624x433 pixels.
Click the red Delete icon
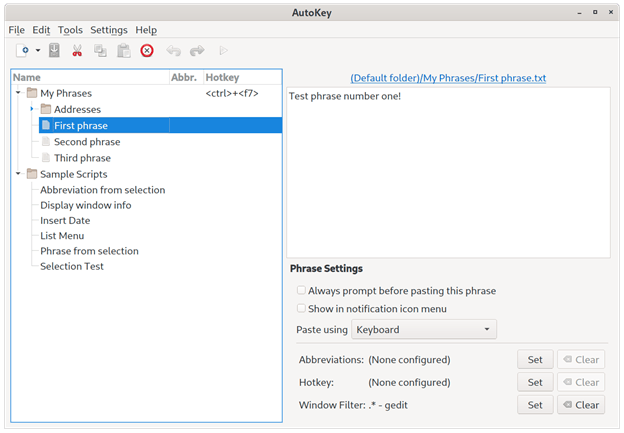point(147,50)
